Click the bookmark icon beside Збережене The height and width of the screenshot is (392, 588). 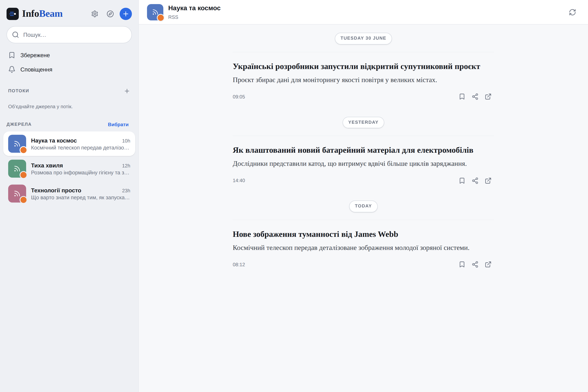click(12, 55)
